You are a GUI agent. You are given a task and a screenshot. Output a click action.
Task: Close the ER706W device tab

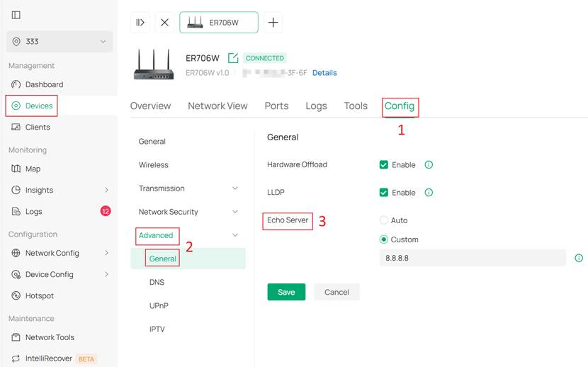[x=164, y=22]
